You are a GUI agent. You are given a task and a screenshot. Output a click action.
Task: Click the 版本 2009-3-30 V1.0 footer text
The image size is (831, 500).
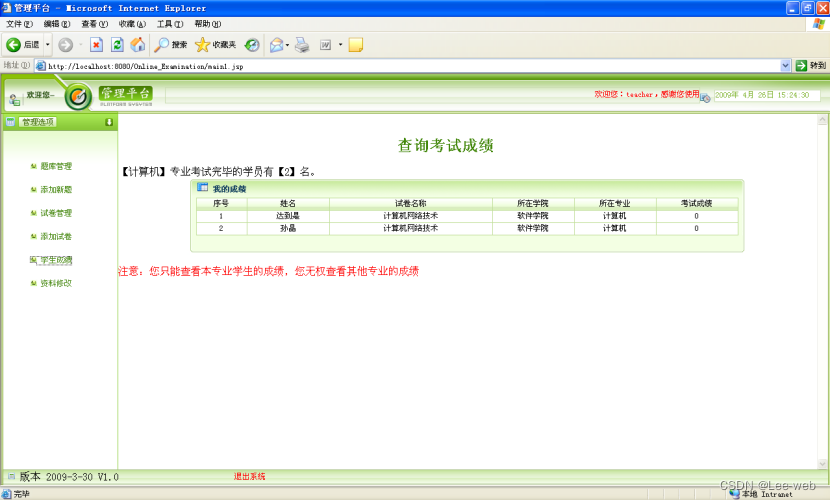click(69, 477)
